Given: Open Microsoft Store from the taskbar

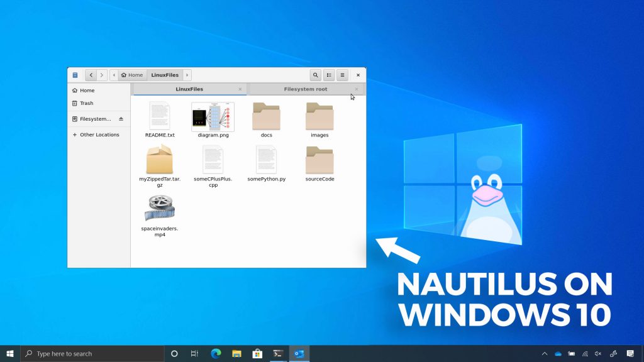Looking at the screenshot, I should pyautogui.click(x=257, y=353).
